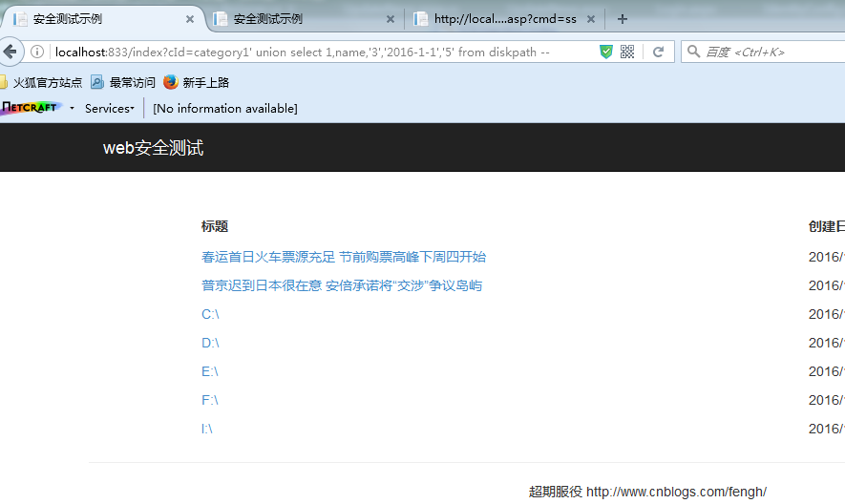Open the Netcraft Services dropdown menu

pyautogui.click(x=109, y=108)
